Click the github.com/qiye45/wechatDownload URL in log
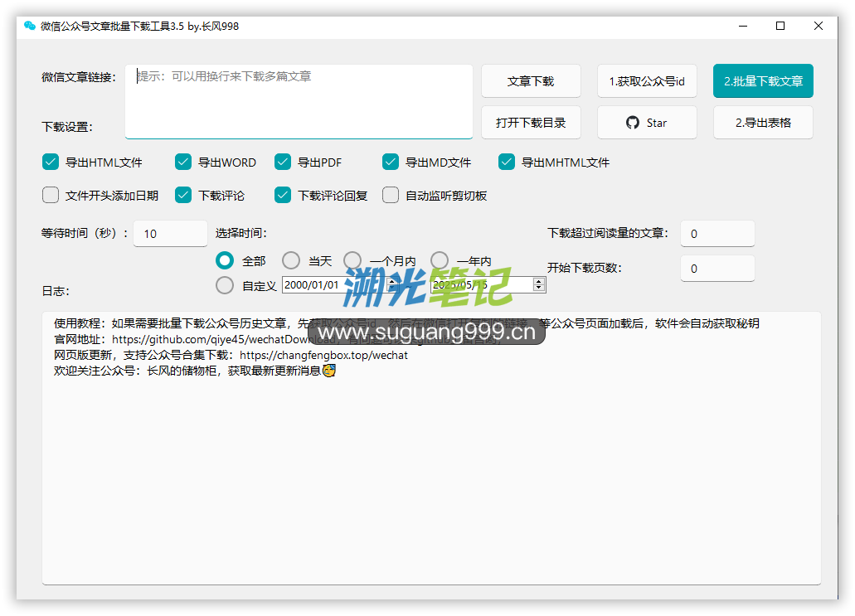The image size is (855, 616). click(x=224, y=340)
